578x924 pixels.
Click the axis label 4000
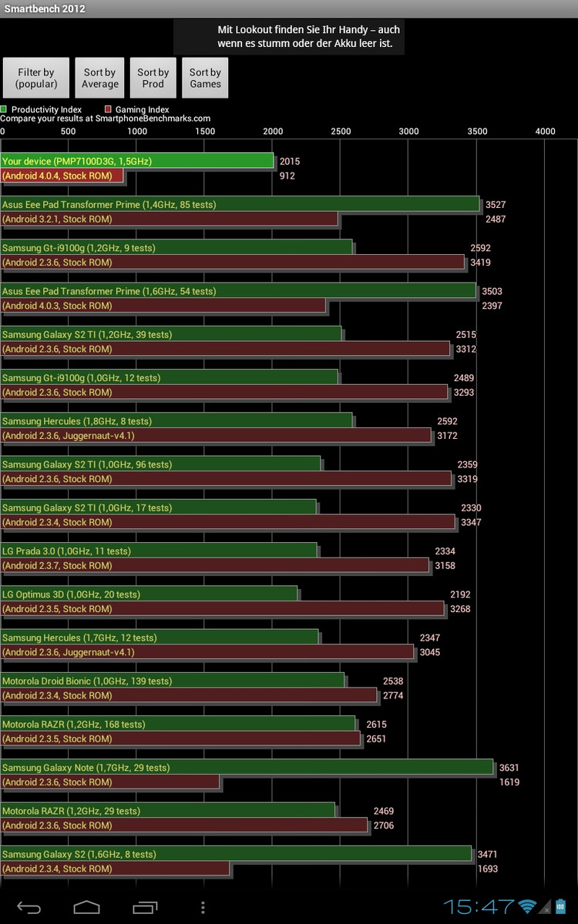pyautogui.click(x=545, y=132)
